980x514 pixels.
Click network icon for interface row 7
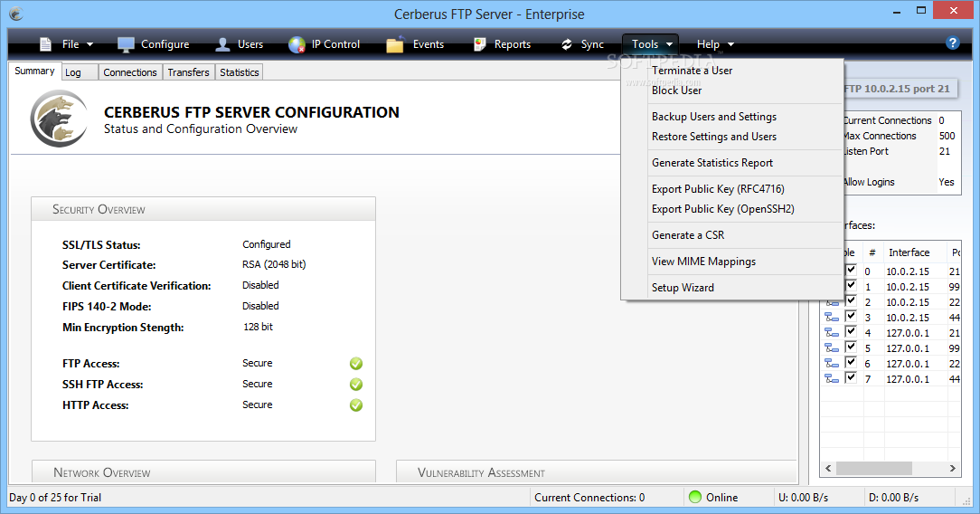point(832,378)
